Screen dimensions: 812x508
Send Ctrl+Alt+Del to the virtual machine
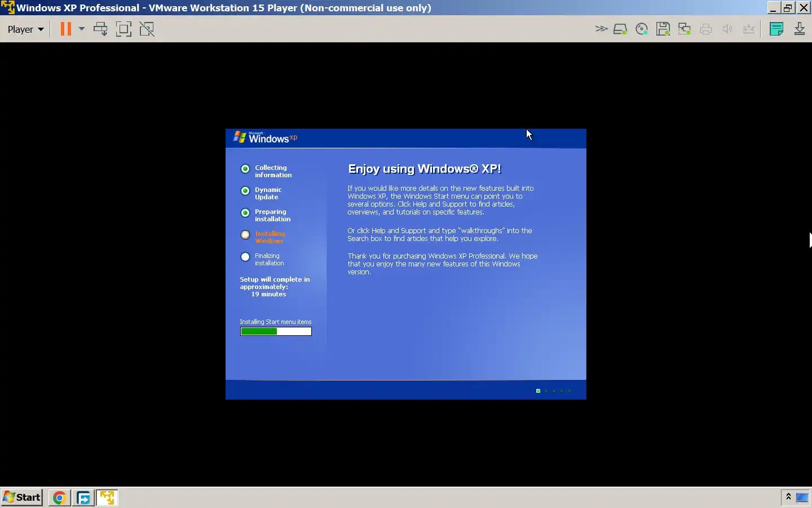click(100, 29)
